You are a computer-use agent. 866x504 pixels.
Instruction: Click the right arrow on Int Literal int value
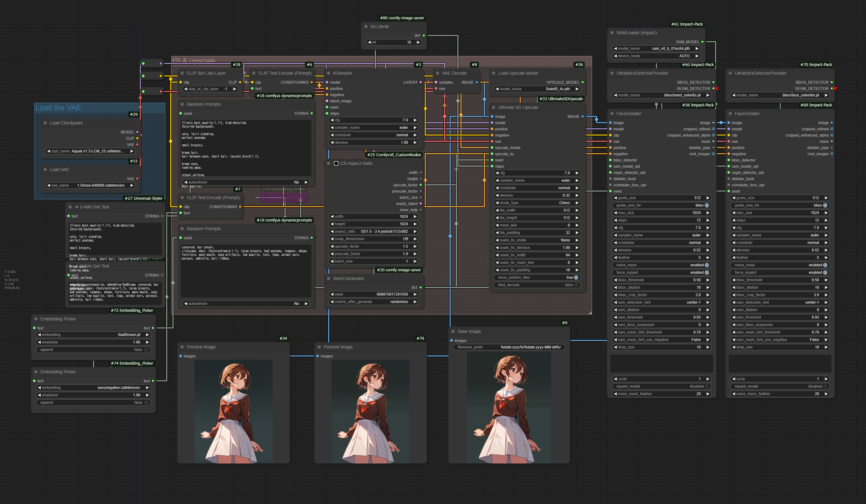click(x=418, y=42)
